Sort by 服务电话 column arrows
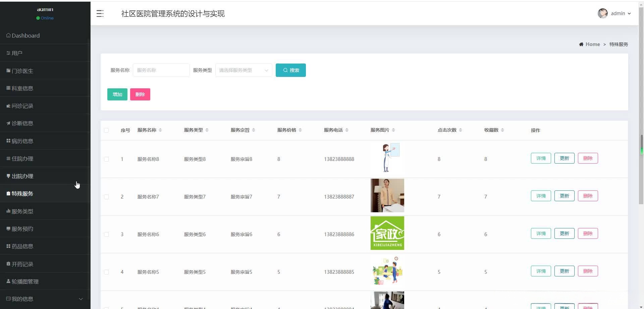644x309 pixels. point(347,130)
